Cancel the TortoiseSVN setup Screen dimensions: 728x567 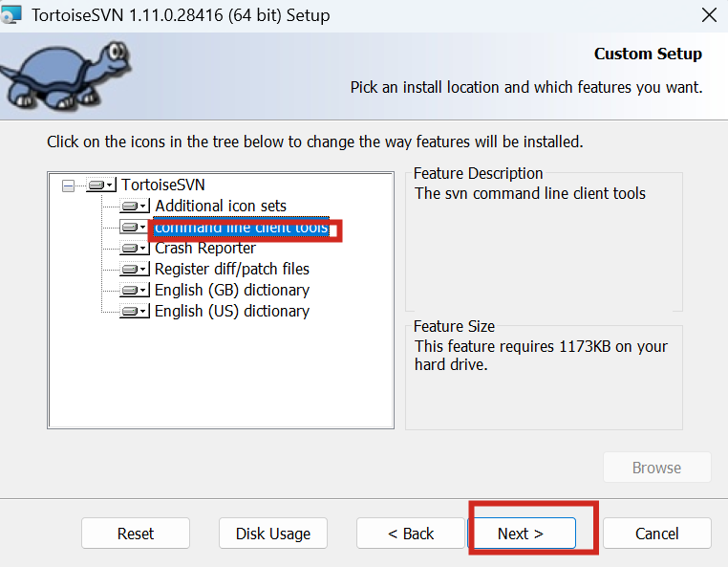(x=656, y=534)
